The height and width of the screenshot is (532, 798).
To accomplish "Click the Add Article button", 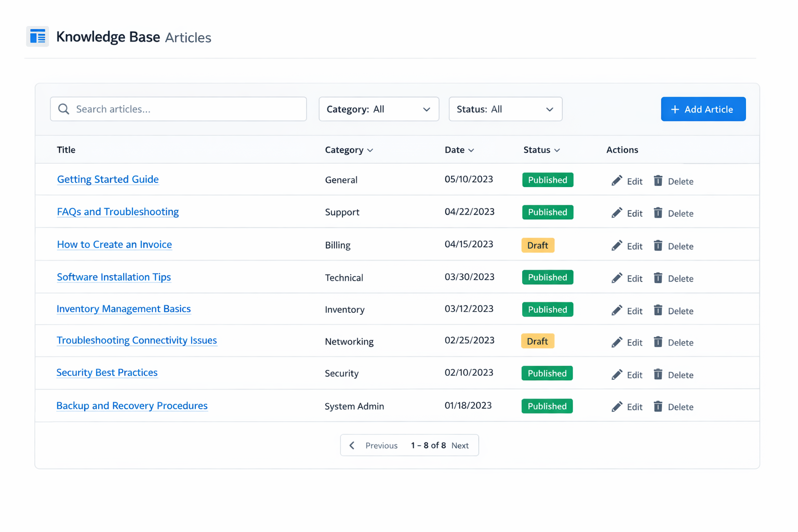I will [x=703, y=109].
